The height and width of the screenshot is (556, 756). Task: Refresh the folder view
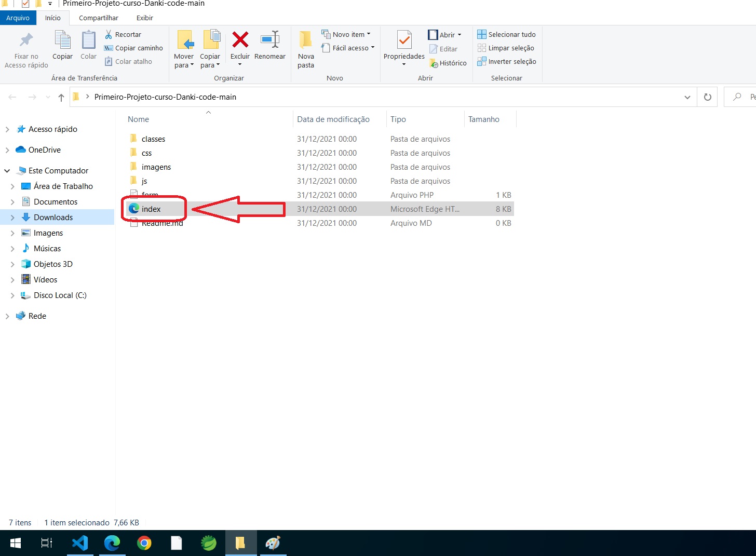coord(707,97)
